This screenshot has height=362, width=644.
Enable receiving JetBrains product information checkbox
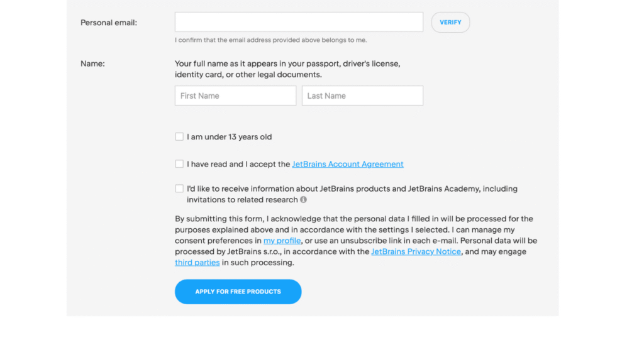point(179,189)
